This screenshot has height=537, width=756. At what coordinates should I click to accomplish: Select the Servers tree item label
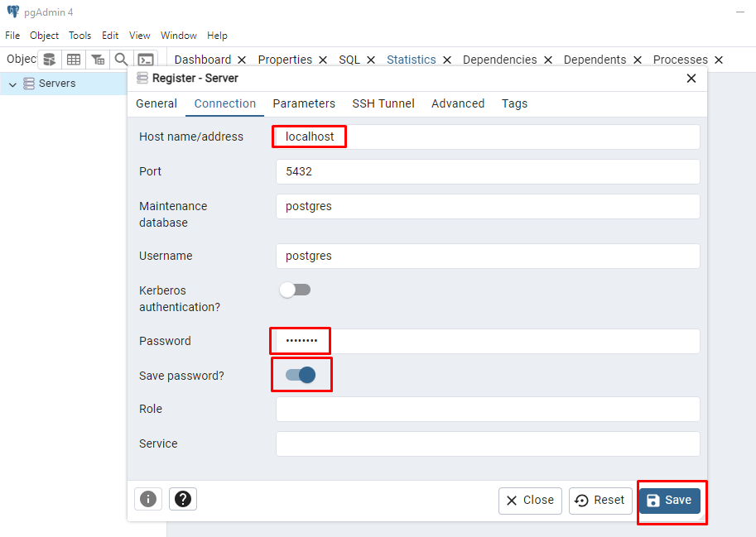pos(57,84)
